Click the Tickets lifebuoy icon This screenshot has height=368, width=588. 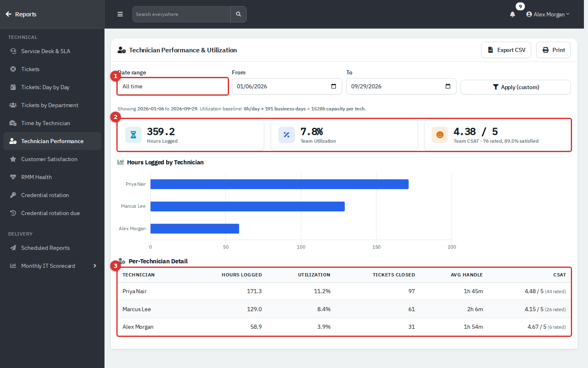pos(13,69)
